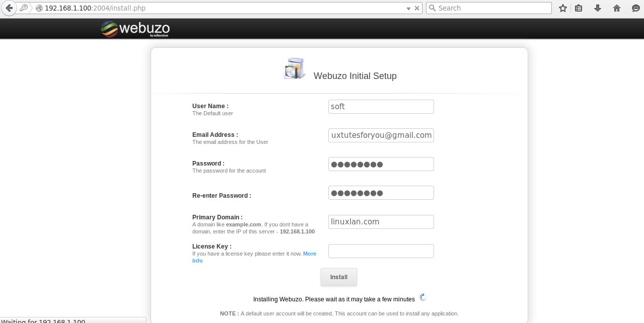Click the User Name field containing soft
The image size is (644, 323).
point(381,107)
